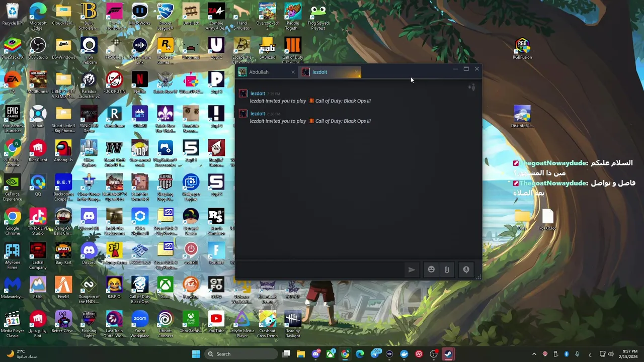The height and width of the screenshot is (362, 644).
Task: Open the R.E.P.O. desktop shortcut
Action: (114, 289)
